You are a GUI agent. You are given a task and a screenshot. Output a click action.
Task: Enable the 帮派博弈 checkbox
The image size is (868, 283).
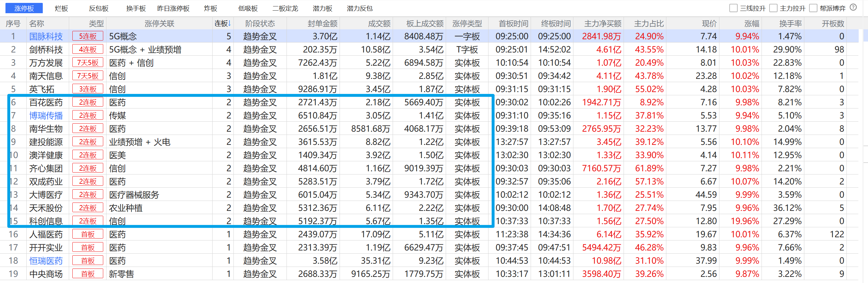[813, 8]
